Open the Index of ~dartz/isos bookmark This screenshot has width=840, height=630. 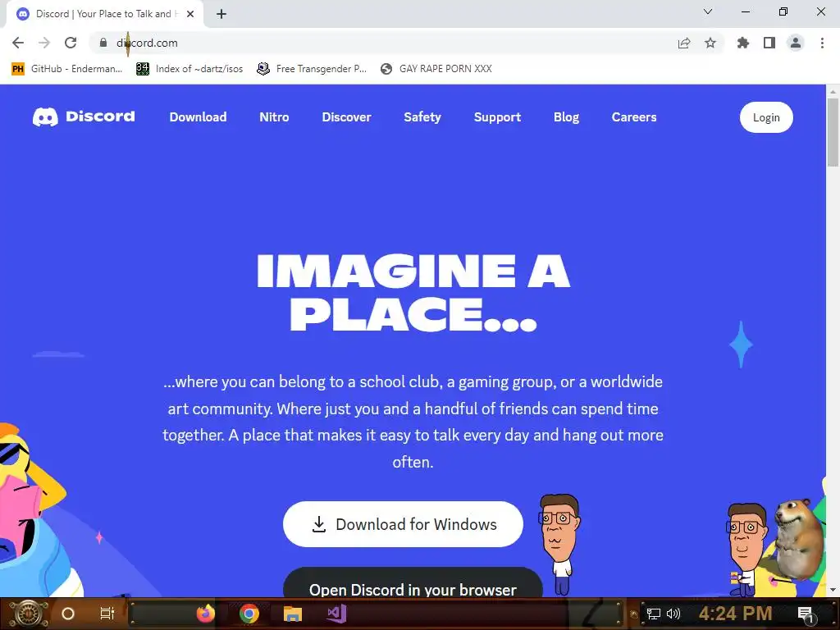click(x=189, y=69)
